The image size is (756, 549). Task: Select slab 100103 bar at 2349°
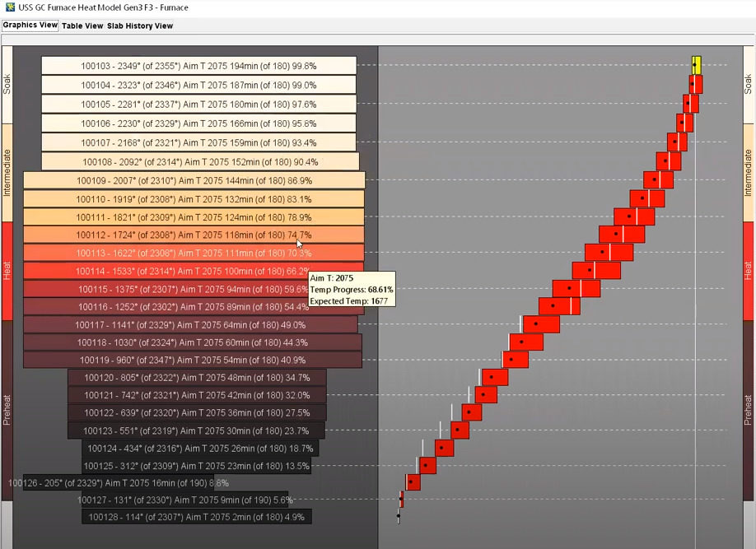coord(198,66)
